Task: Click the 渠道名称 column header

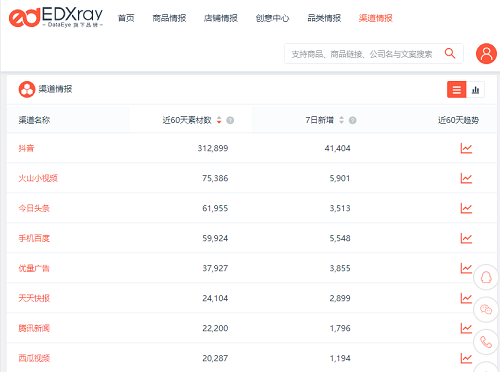Action: tap(34, 120)
